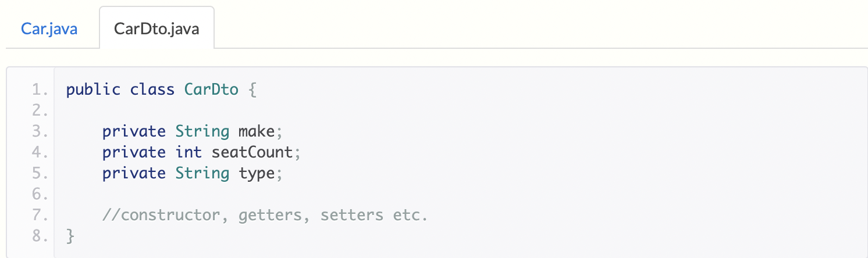Click the String type on line 3

tap(202, 132)
